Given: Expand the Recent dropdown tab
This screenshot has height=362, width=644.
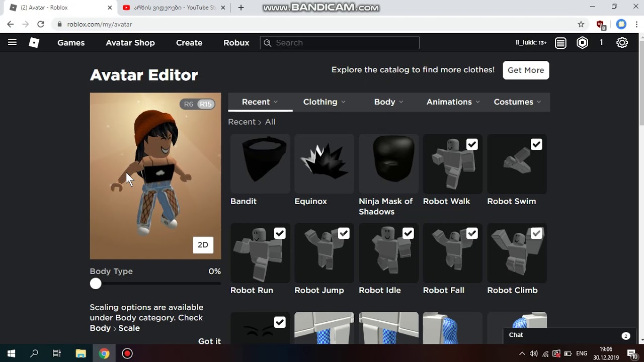Looking at the screenshot, I should (260, 102).
